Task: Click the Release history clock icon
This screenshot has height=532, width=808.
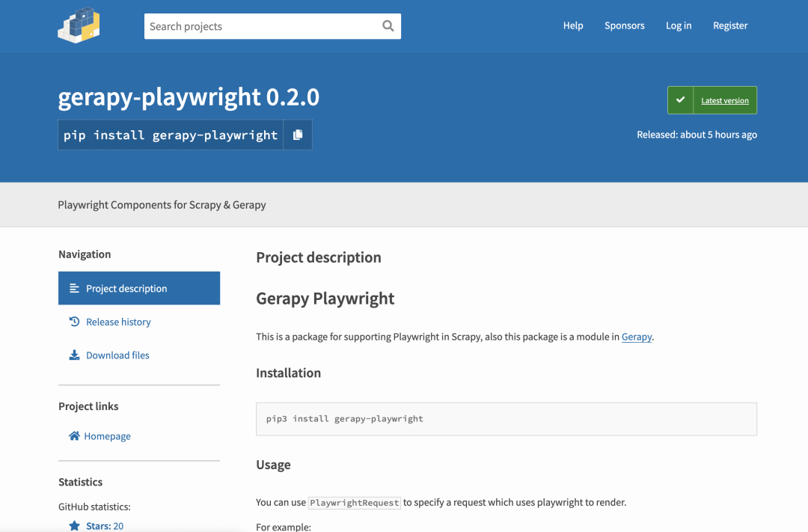Action: (74, 322)
